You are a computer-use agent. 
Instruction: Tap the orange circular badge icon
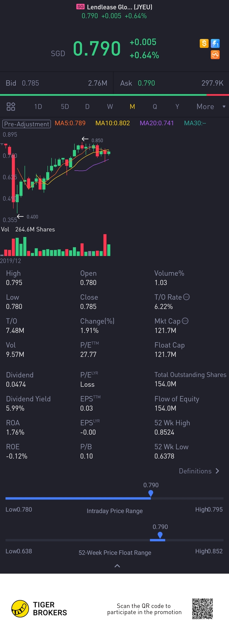click(215, 54)
